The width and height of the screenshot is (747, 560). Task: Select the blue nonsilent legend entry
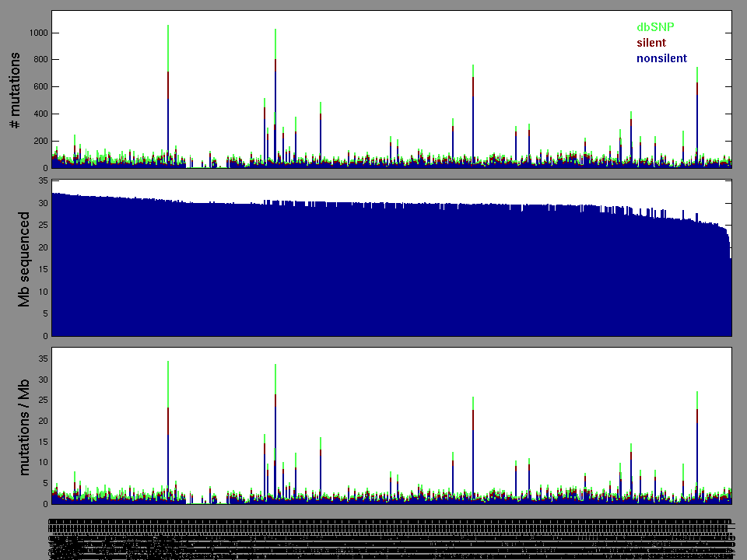tap(661, 58)
